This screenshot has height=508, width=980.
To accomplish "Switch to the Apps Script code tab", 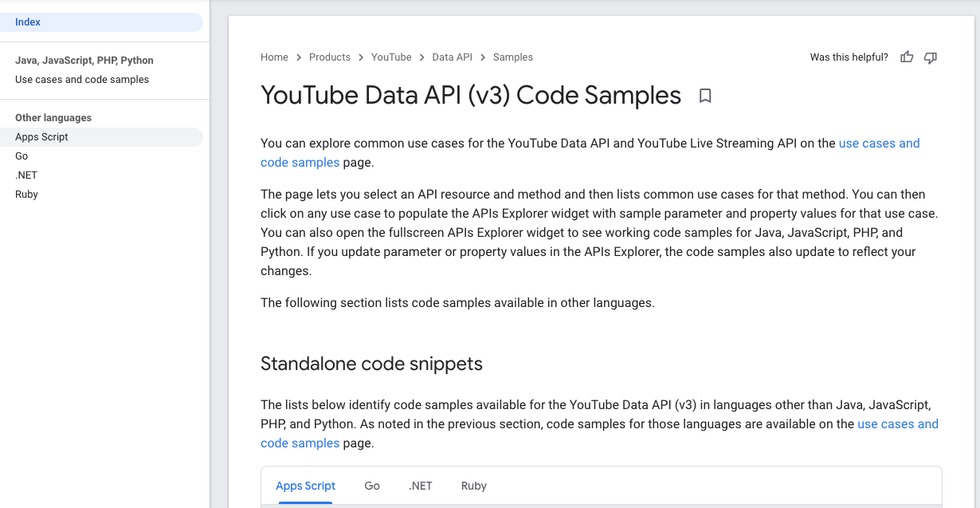I will [x=305, y=485].
